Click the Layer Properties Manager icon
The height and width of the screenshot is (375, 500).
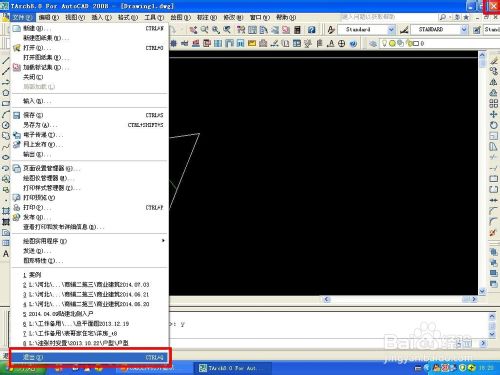(x=373, y=43)
